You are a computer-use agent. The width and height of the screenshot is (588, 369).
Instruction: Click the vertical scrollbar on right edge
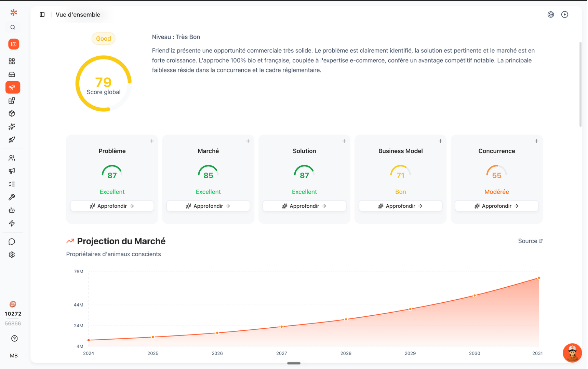pyautogui.click(x=580, y=84)
